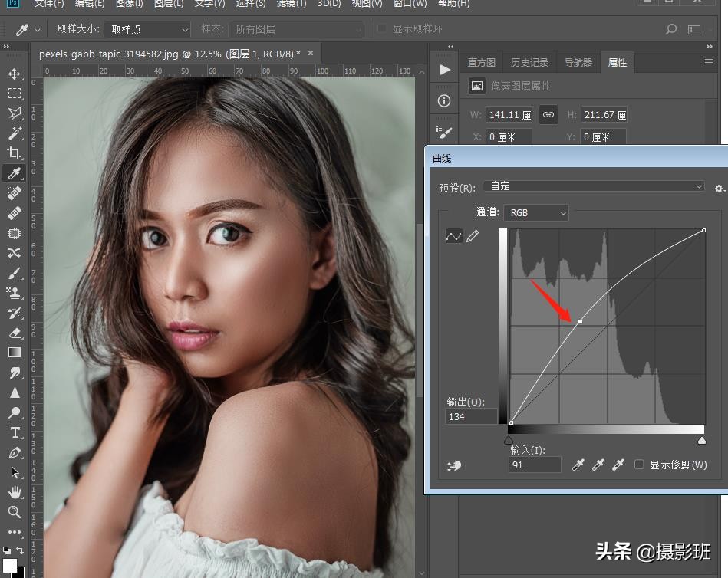Open the Info panel icon
Viewport: 728px width, 578px height.
coord(444,100)
